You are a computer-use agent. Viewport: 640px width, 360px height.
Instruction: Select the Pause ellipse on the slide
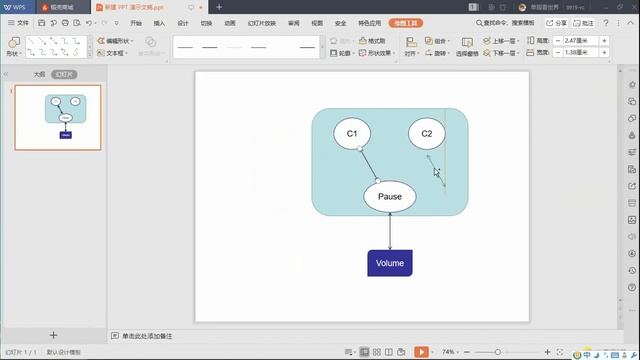click(x=390, y=196)
